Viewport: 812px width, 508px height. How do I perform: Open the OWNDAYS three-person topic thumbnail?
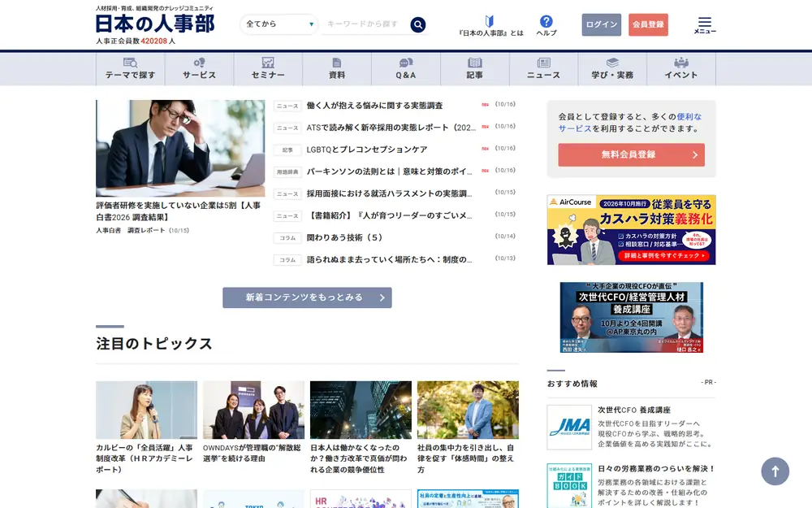point(253,410)
